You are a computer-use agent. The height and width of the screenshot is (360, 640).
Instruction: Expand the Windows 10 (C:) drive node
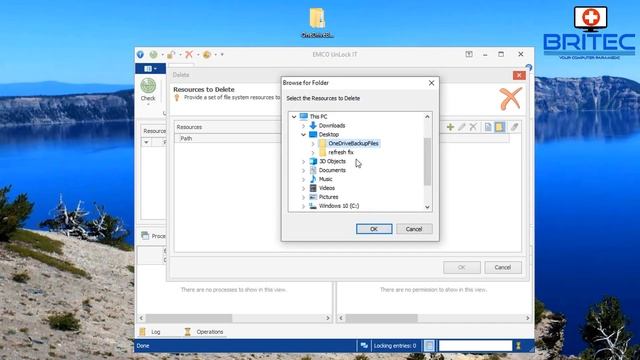coord(303,206)
